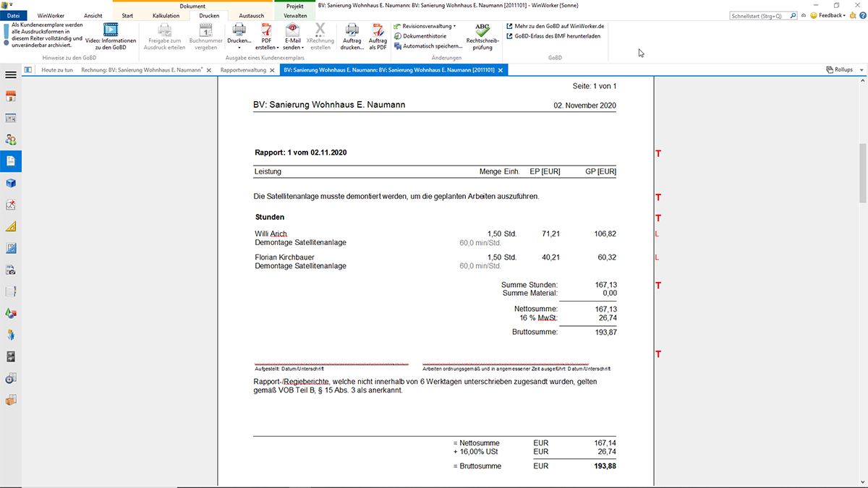Click GoBD-Erlass des BMF herunterladen link
The height and width of the screenshot is (488, 868).
[553, 35]
